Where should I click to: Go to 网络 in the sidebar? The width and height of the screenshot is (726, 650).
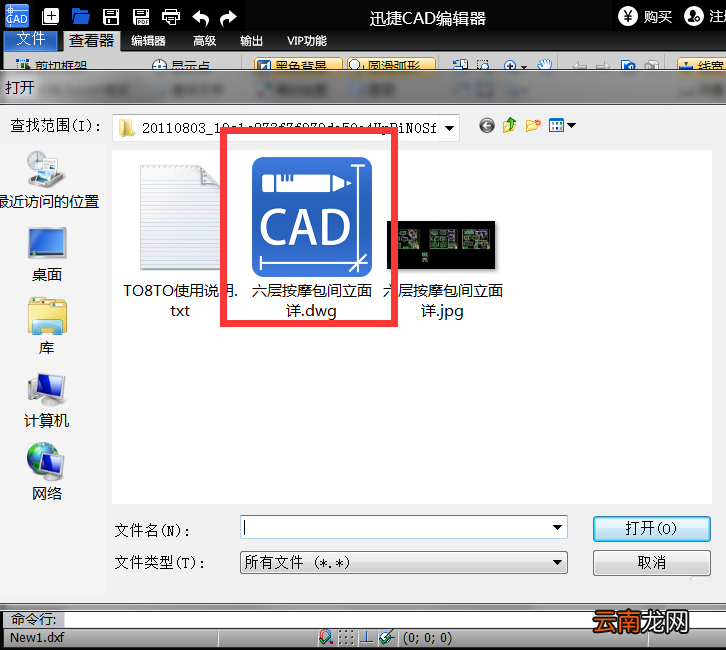[47, 472]
